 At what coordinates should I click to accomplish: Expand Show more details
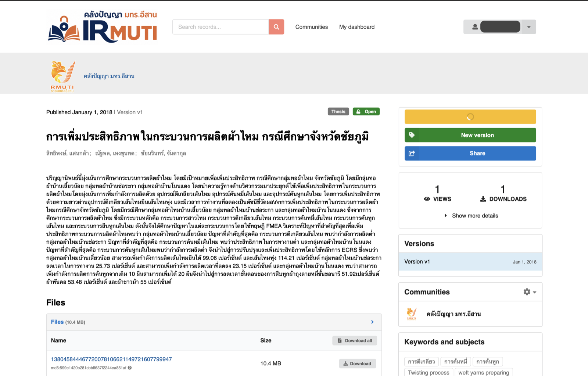click(471, 216)
